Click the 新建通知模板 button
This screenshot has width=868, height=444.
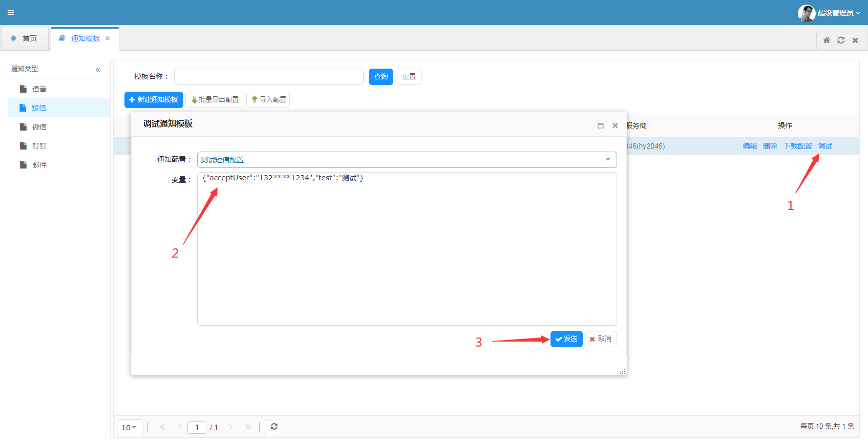[154, 100]
